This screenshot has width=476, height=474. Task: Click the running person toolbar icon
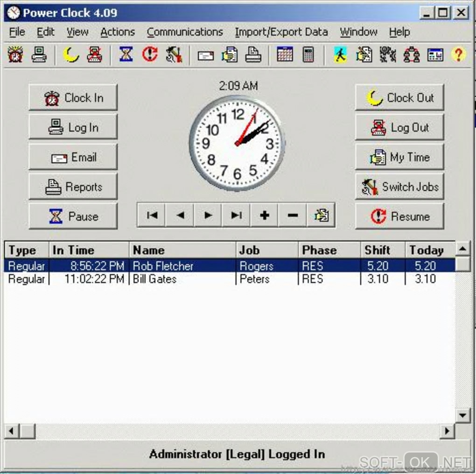click(x=340, y=55)
